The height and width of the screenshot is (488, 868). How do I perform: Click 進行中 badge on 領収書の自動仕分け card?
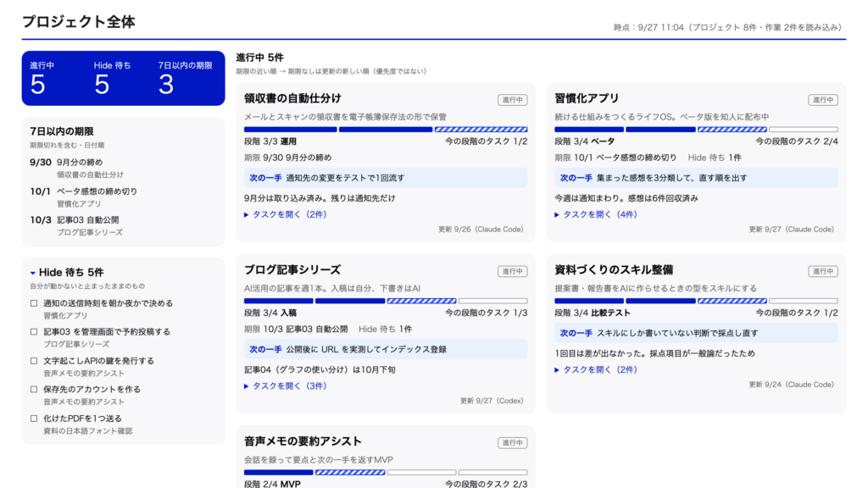512,100
